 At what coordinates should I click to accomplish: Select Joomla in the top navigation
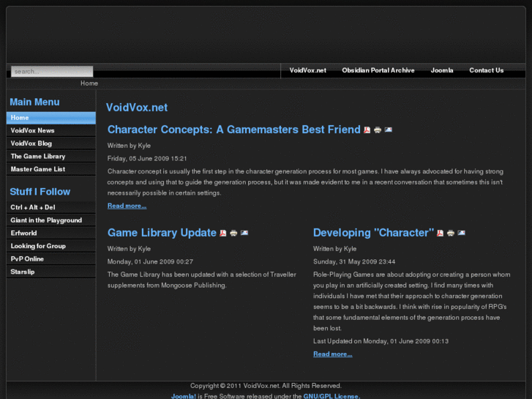(441, 70)
